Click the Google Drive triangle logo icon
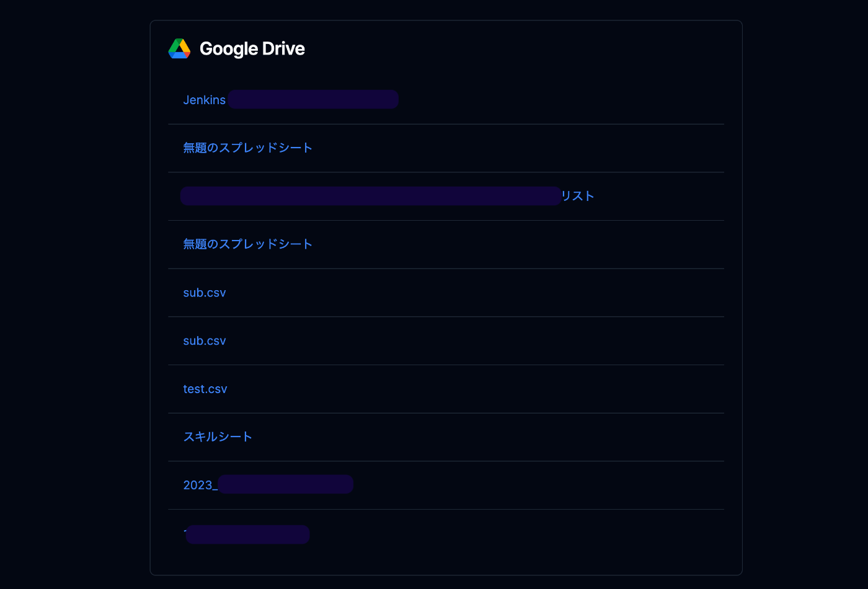This screenshot has height=589, width=868. pyautogui.click(x=179, y=48)
